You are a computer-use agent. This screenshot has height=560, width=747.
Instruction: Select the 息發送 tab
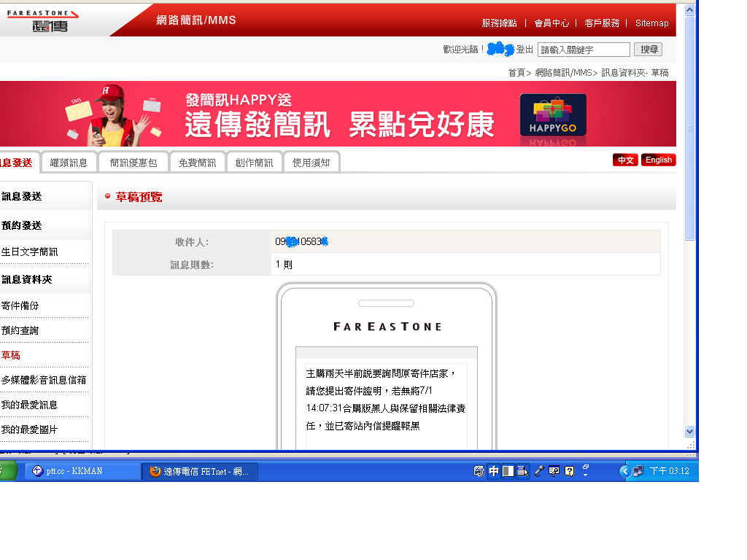(18, 163)
